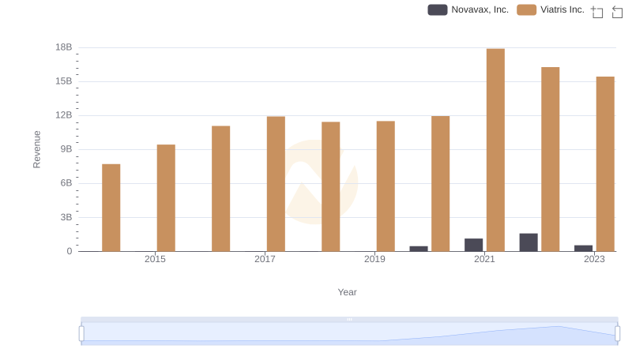Click the Novavax legend color swatch
Viewport: 632px width, 364px height.
tap(438, 9)
